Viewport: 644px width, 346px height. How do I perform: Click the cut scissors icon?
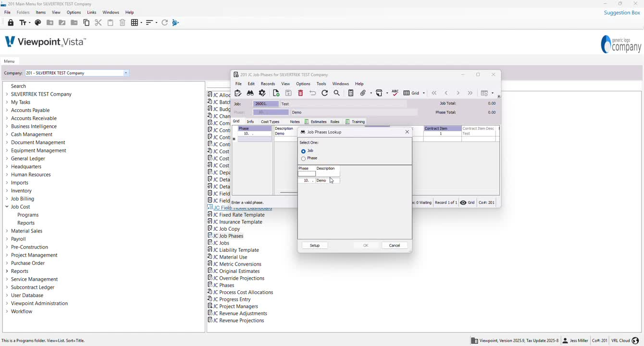click(x=99, y=23)
